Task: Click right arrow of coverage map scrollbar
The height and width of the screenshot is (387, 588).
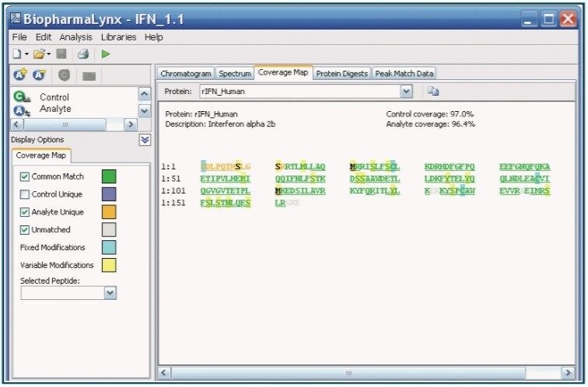Action: pos(568,373)
